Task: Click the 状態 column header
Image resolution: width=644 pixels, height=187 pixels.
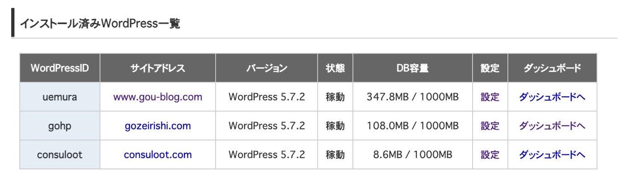Action: click(x=335, y=68)
